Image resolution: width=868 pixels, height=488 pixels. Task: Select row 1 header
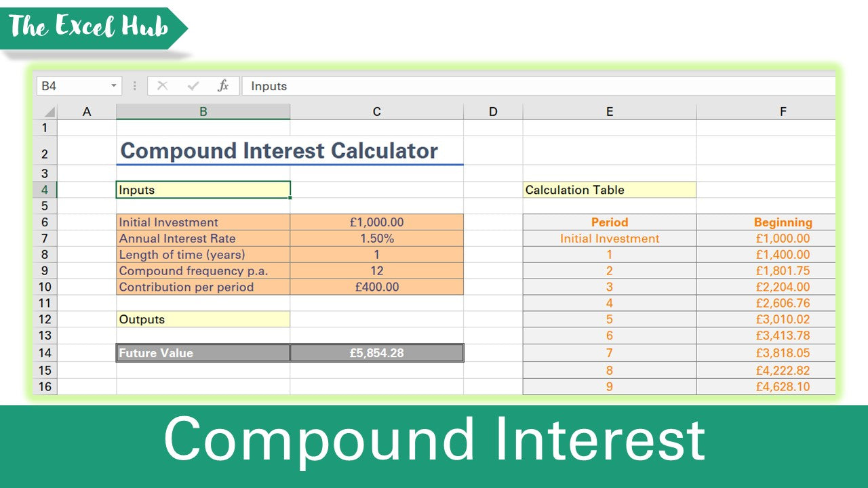pos(44,126)
